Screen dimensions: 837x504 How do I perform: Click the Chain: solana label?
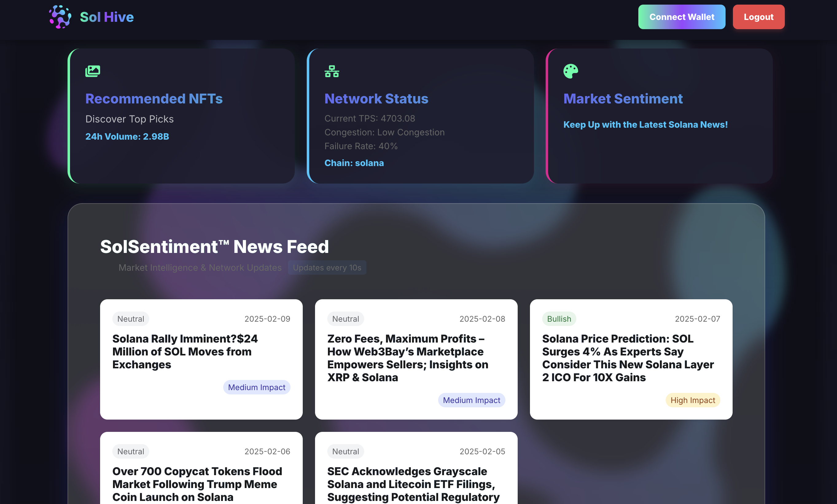(x=354, y=163)
